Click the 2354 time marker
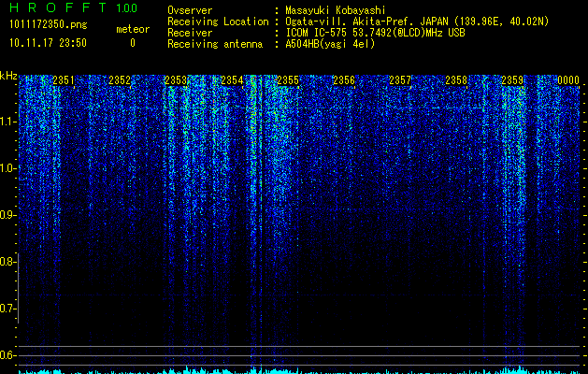 tap(232, 80)
